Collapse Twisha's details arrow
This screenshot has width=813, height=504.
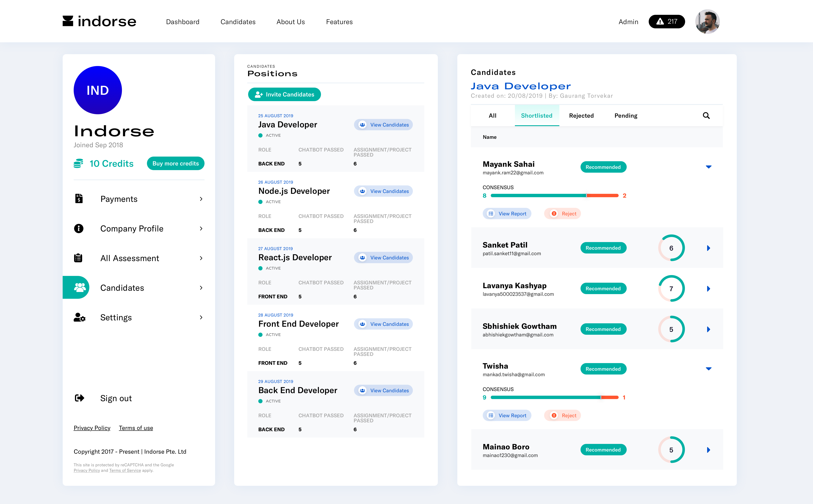709,369
